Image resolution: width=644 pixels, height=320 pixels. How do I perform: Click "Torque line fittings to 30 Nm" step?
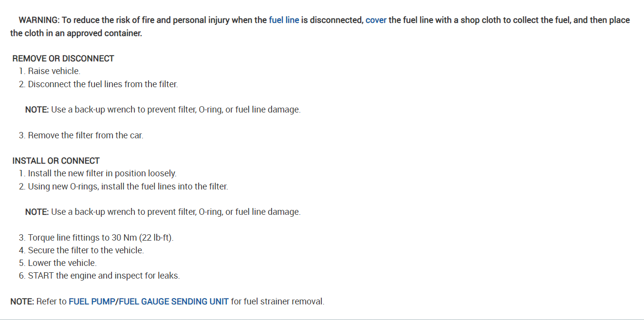tap(101, 238)
